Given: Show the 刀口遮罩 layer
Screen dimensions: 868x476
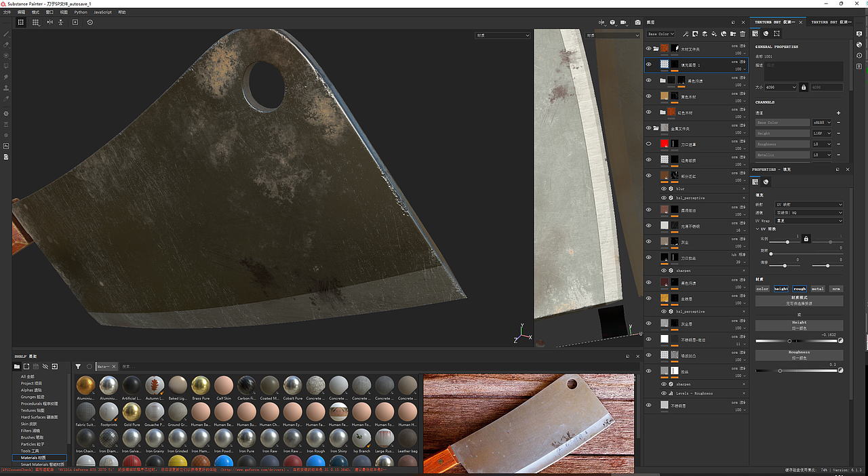Looking at the screenshot, I should click(x=648, y=144).
